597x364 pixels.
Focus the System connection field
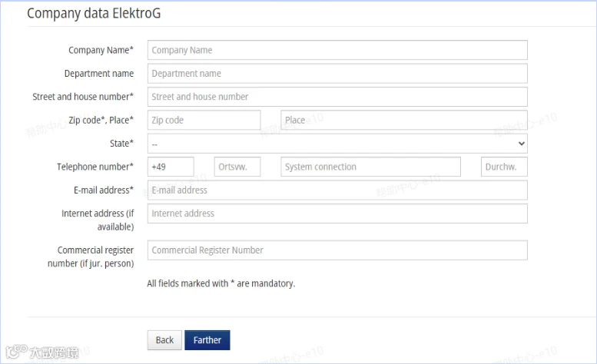click(370, 167)
